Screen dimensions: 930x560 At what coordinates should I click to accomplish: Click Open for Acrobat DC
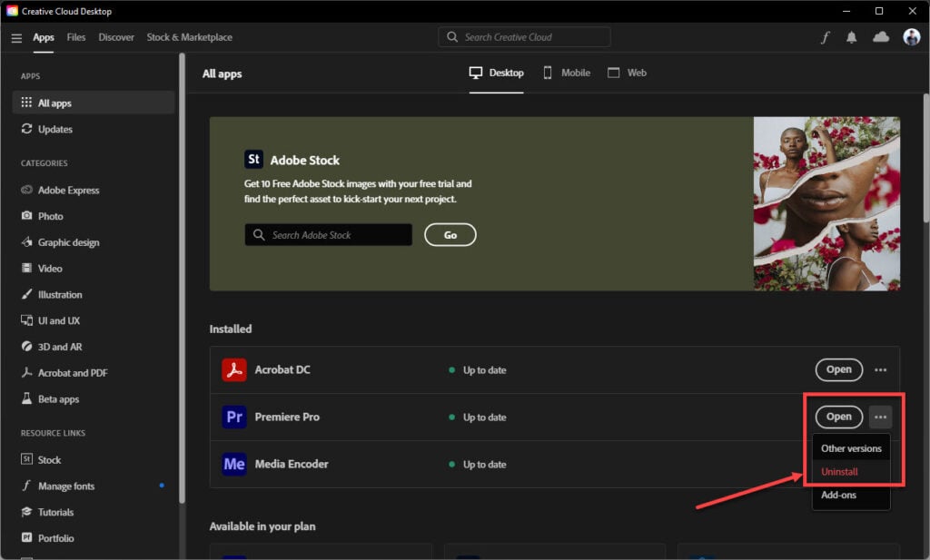838,369
